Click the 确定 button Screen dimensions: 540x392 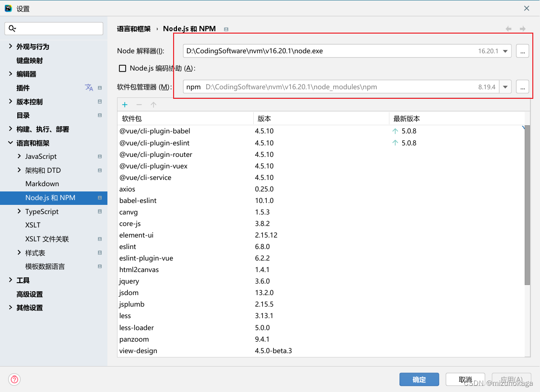tap(419, 380)
